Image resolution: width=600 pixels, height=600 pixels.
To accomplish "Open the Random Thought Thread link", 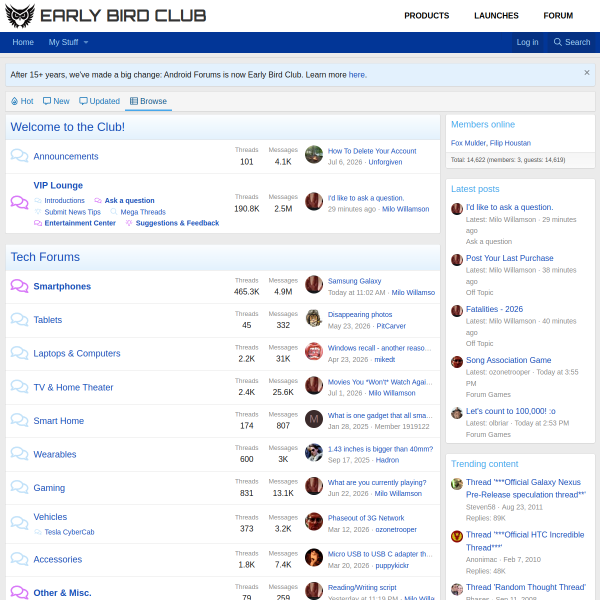I will coord(526,587).
